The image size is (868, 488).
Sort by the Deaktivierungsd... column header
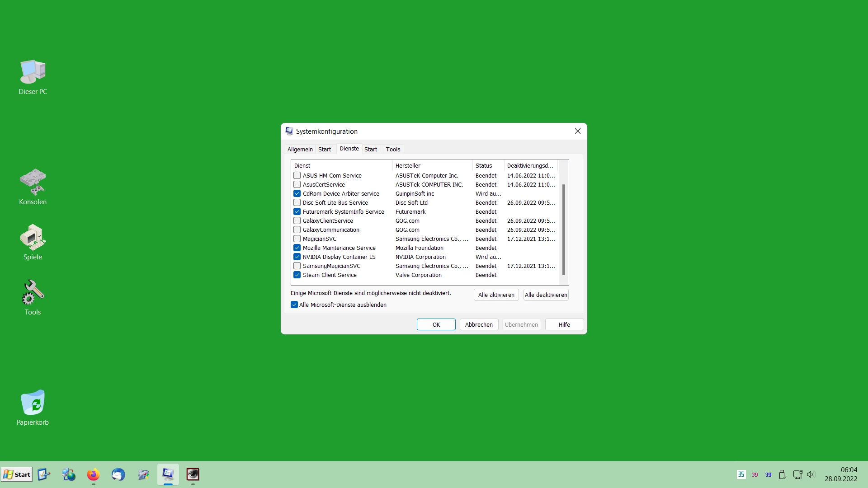tap(531, 166)
